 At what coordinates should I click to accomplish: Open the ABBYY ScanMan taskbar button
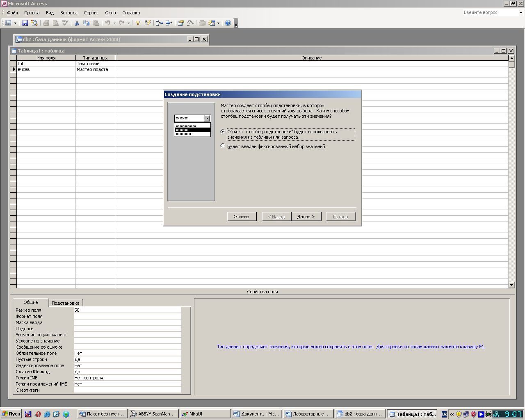[x=153, y=414]
